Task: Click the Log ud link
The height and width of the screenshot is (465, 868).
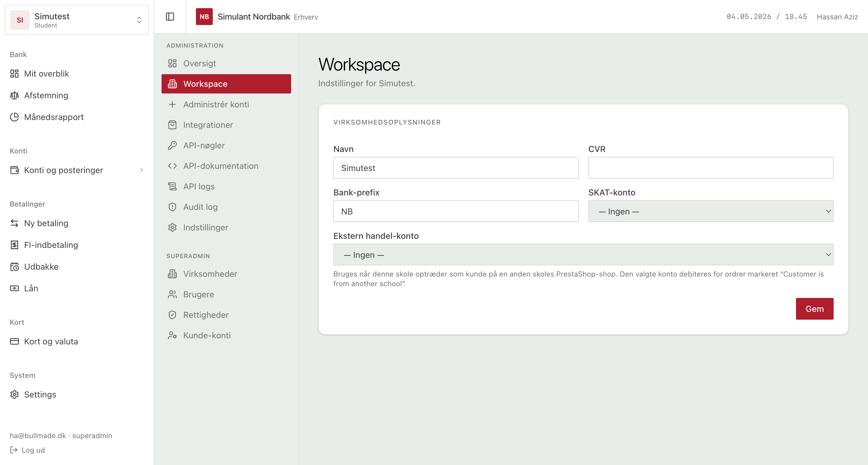Action: (x=27, y=450)
